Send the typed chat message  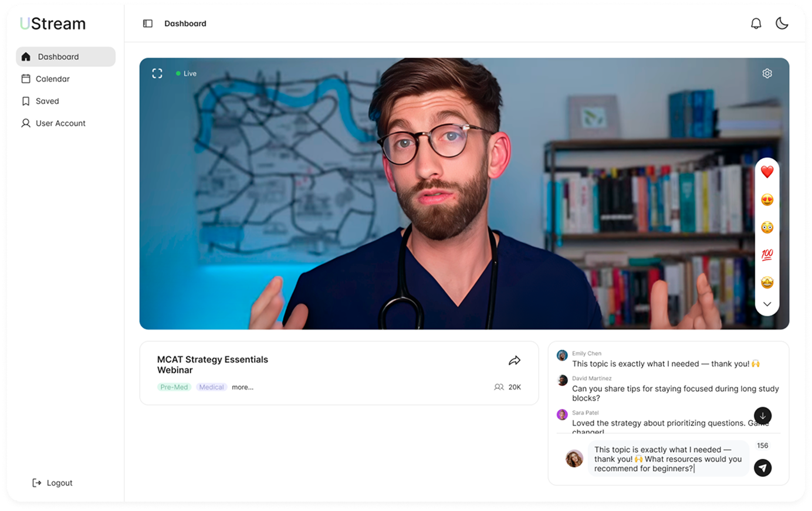762,468
